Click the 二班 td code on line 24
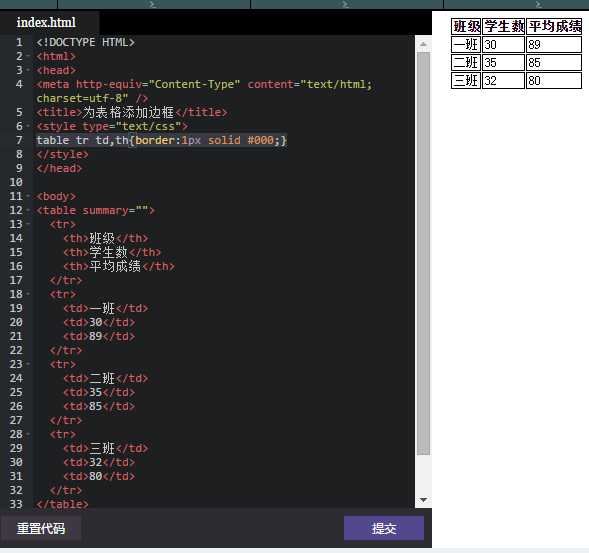The height and width of the screenshot is (553, 589). pos(106,378)
